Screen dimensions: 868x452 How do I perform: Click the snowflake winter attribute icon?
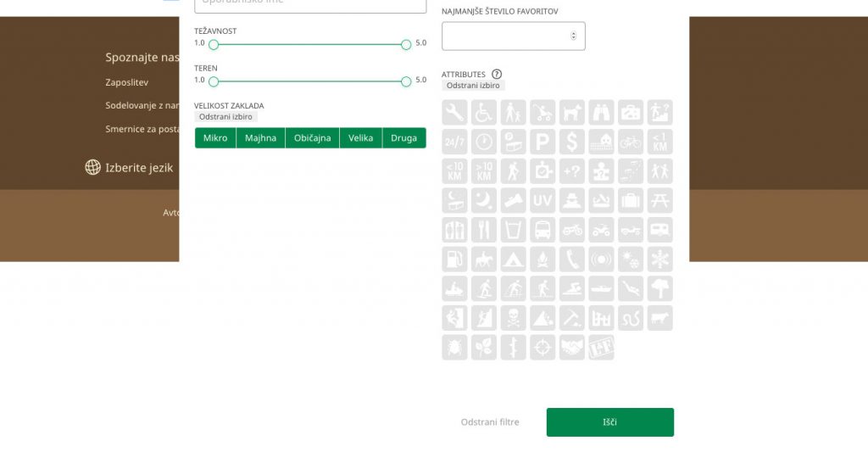pyautogui.click(x=659, y=259)
